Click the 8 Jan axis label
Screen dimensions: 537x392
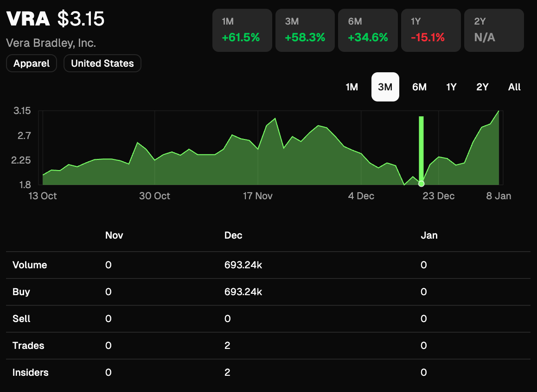tap(499, 196)
